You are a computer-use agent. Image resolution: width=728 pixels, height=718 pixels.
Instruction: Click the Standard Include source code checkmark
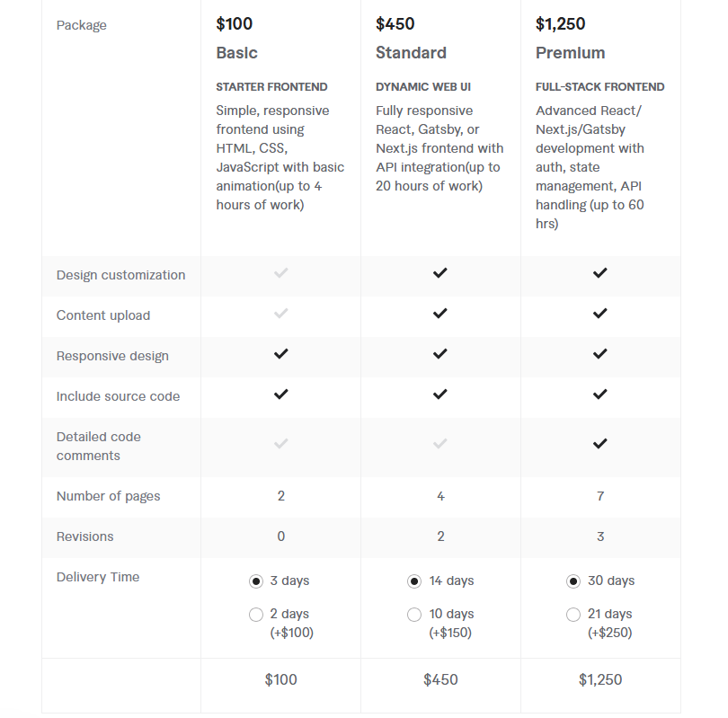pos(440,394)
